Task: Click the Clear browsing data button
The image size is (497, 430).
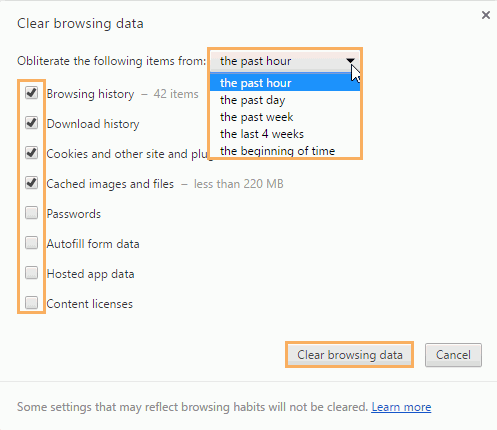Action: [350, 355]
